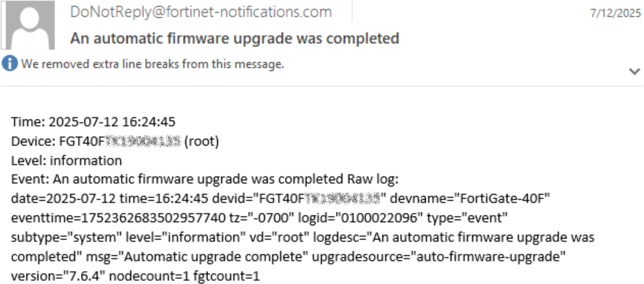644x284 pixels.
Task: Click the "Time: 2025-07-12 16:24:45" line
Action: (x=93, y=123)
